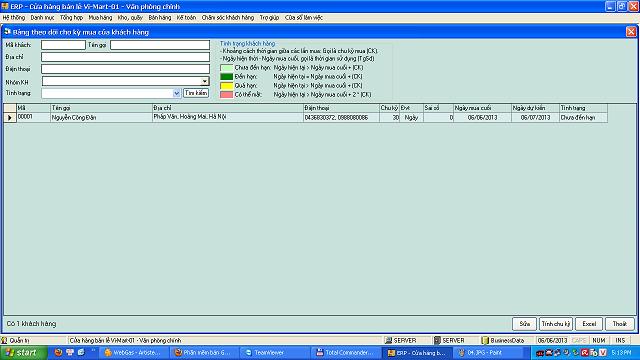Open the Danh mục menu
Viewport: 640px width, 360px height.
(42, 18)
